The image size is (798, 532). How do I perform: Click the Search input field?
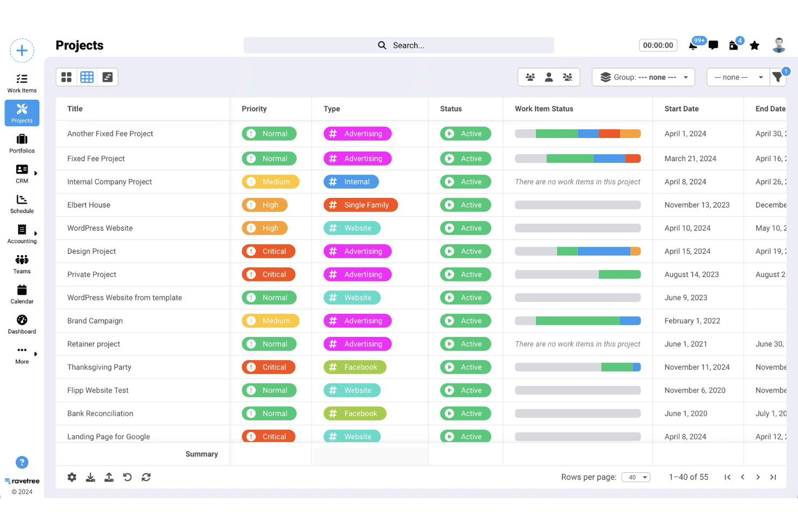click(x=399, y=45)
